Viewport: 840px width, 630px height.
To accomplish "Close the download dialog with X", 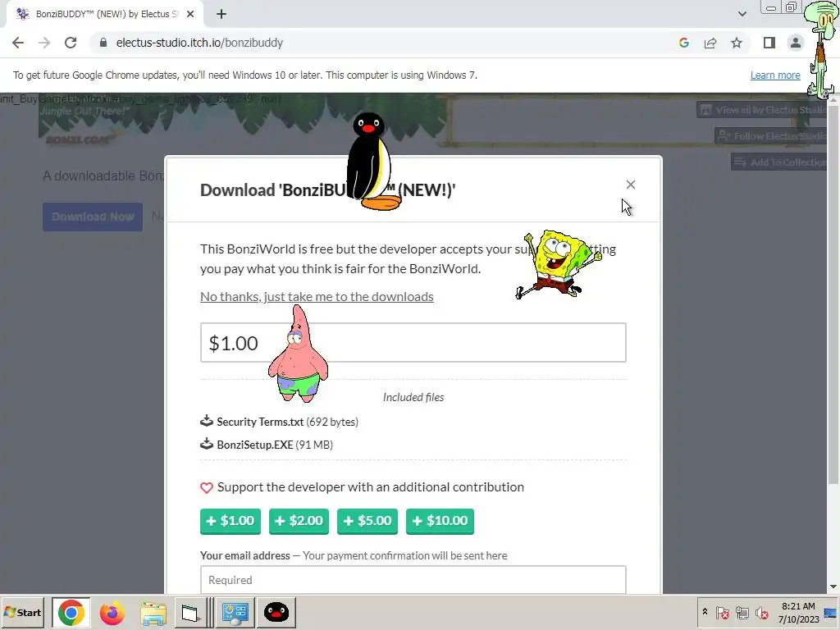I will pyautogui.click(x=631, y=185).
